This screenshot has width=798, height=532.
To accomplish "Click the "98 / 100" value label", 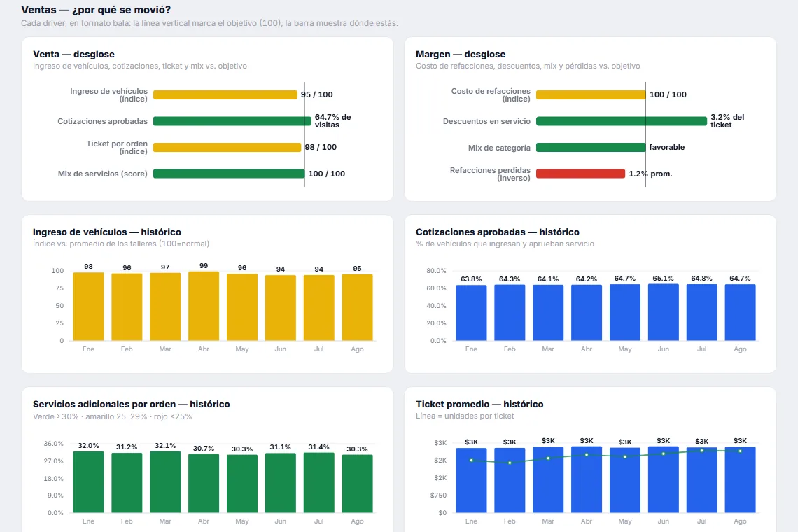I will (x=321, y=147).
